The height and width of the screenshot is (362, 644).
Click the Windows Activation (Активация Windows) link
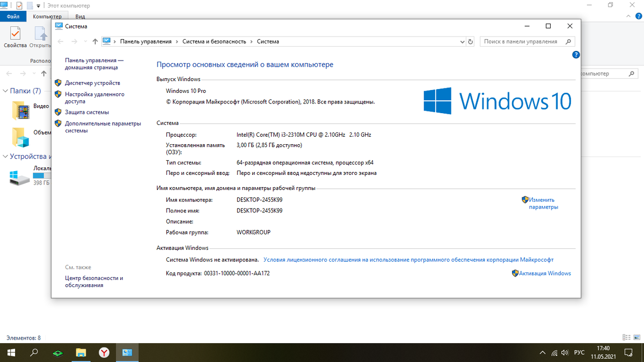pos(545,274)
